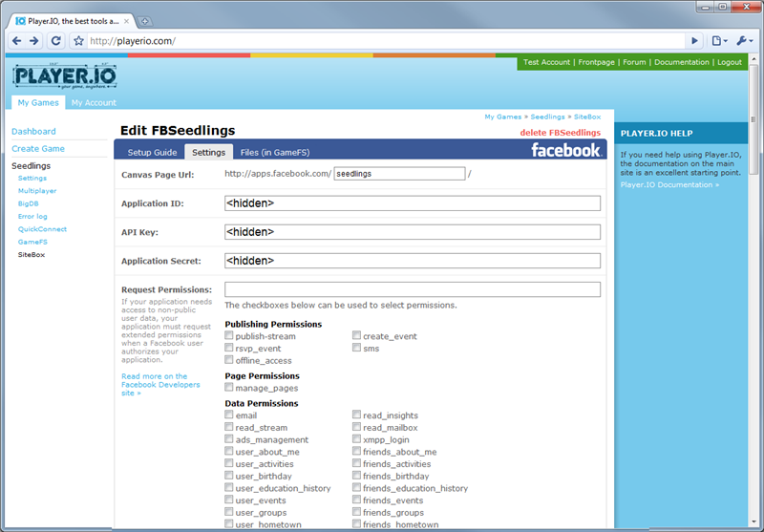
Task: Go back with browser back arrow
Action: pyautogui.click(x=16, y=41)
